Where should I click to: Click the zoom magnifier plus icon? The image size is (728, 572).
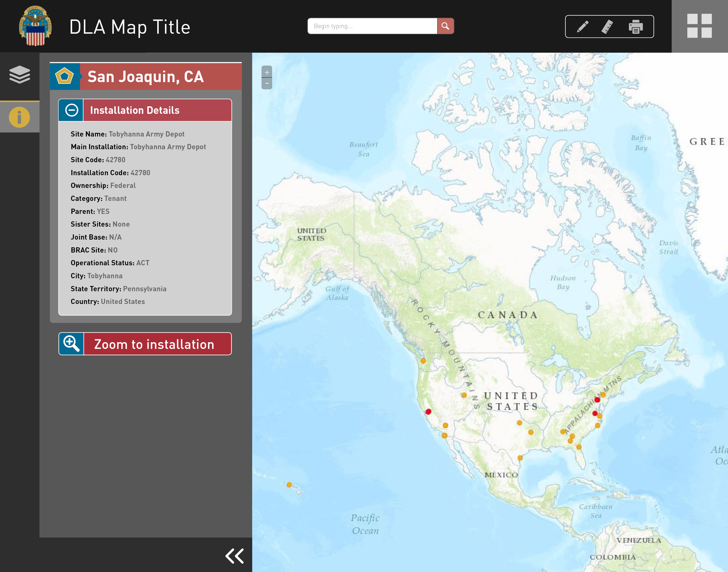point(71,344)
